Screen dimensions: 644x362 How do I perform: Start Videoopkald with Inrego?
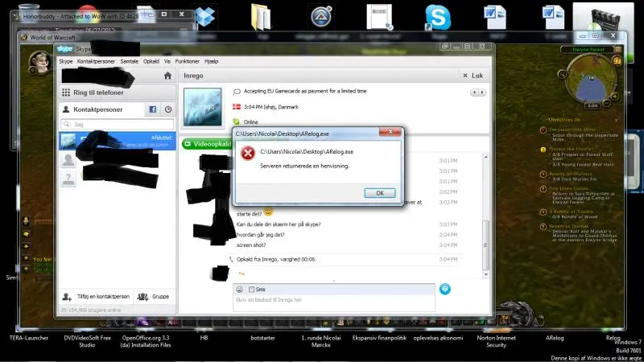(x=207, y=144)
